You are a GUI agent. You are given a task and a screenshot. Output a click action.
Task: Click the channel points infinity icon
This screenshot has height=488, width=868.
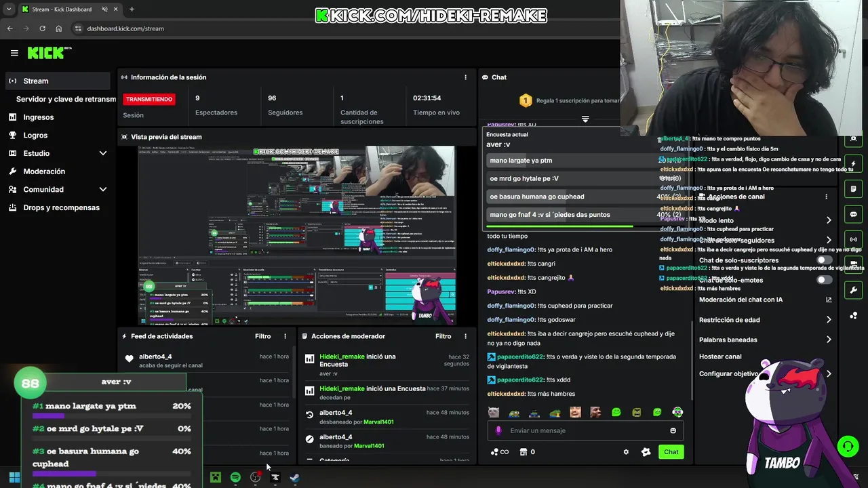[500, 452]
